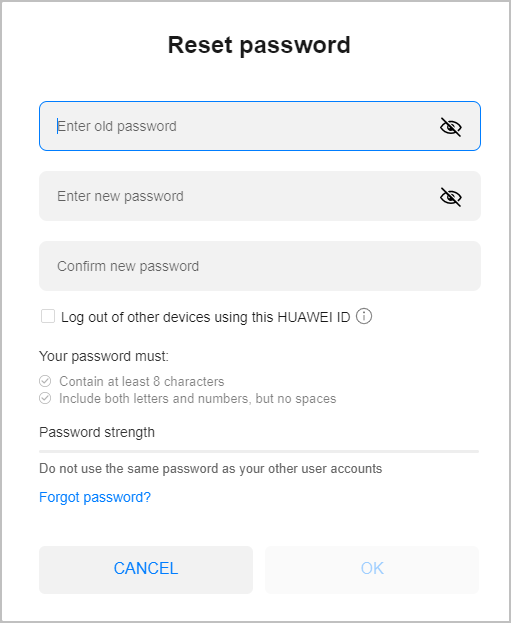Click the password strength meter bar
Viewport: 511px width, 623px height.
coord(259,452)
